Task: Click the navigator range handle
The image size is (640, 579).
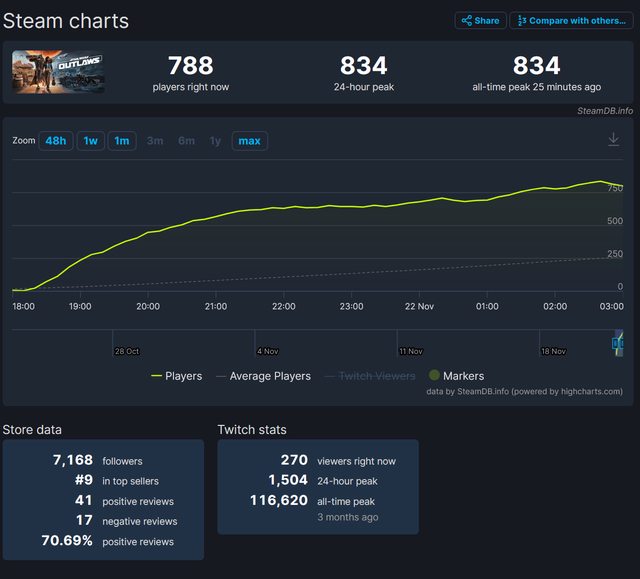Action: click(x=617, y=343)
